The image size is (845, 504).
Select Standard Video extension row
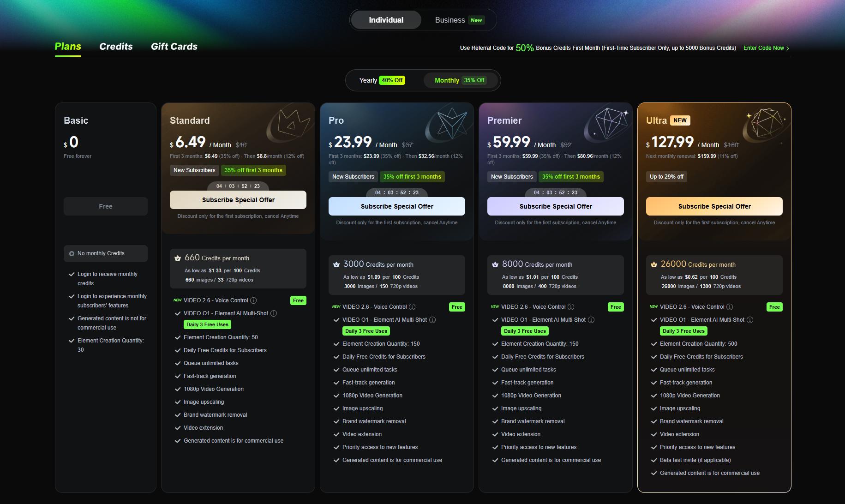tap(199, 428)
